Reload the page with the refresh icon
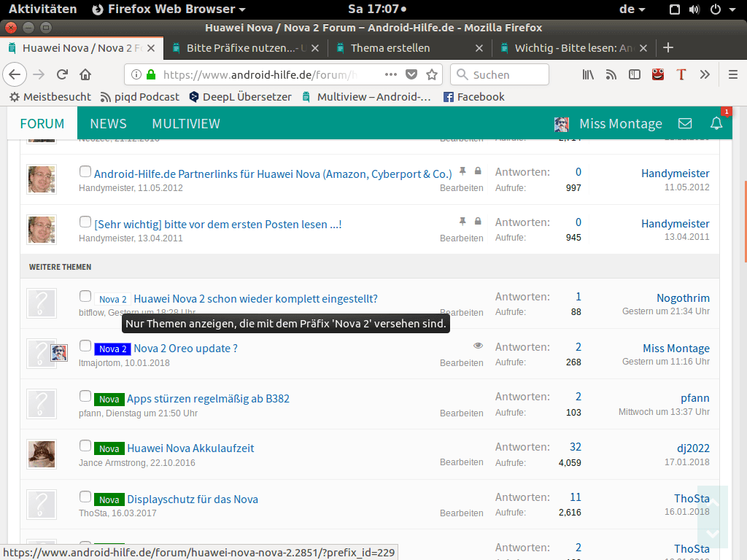This screenshot has width=747, height=560. click(62, 75)
